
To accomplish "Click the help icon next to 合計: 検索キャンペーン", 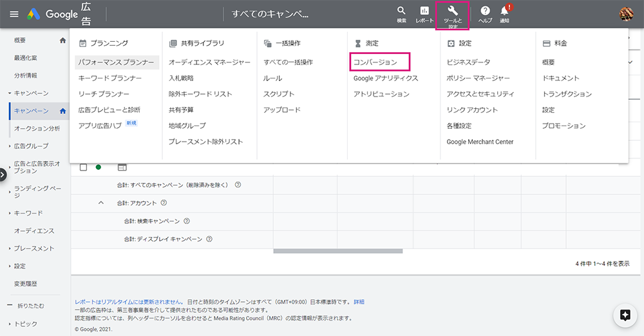I will click(x=187, y=221).
